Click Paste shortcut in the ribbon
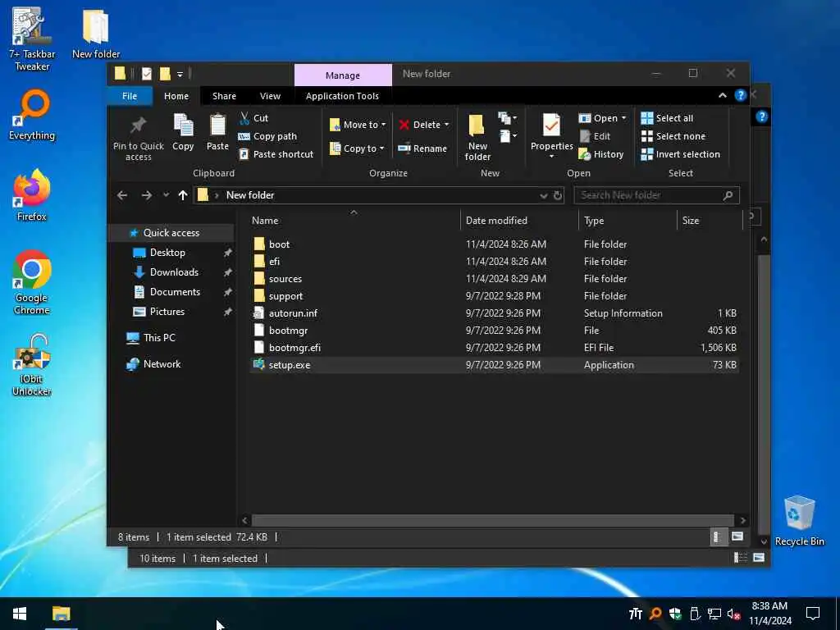This screenshot has width=840, height=630. [276, 154]
